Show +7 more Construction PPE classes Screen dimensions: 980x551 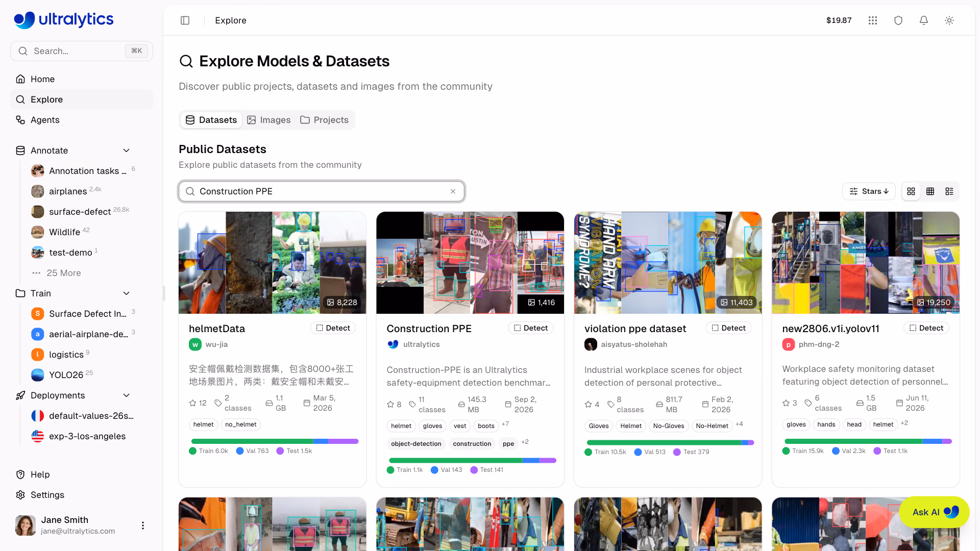[505, 424]
